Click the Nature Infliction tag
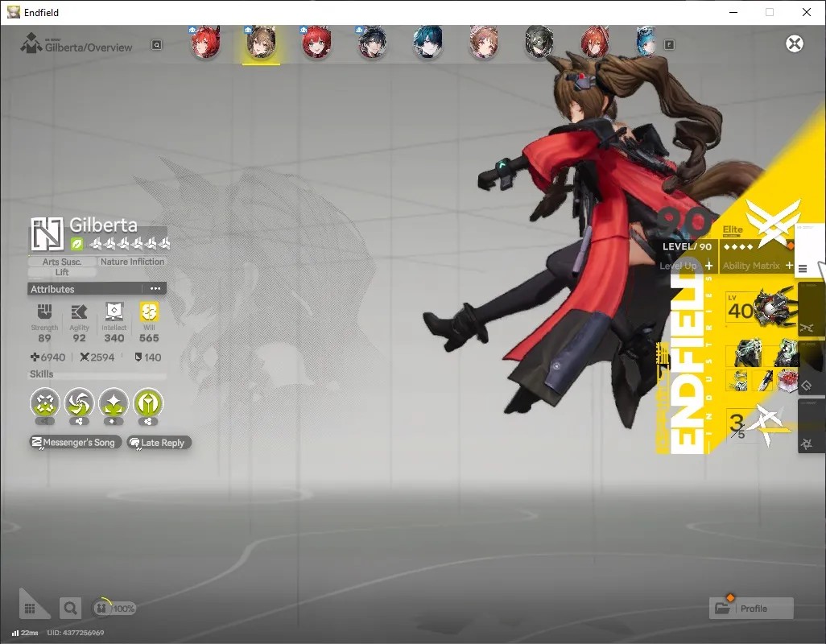This screenshot has height=644, width=826. pos(132,262)
